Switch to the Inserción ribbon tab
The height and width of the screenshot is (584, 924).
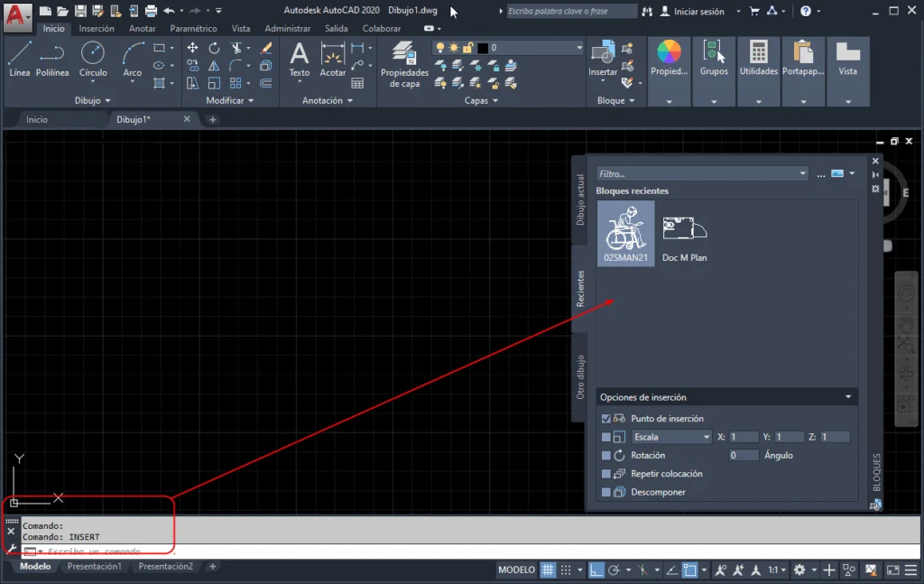[98, 28]
